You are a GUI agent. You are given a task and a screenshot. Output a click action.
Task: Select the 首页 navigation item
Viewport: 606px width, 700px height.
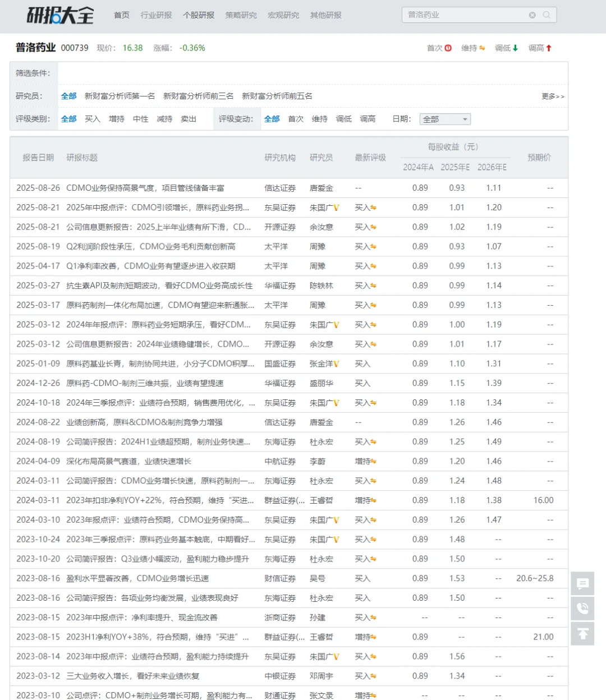(x=122, y=15)
